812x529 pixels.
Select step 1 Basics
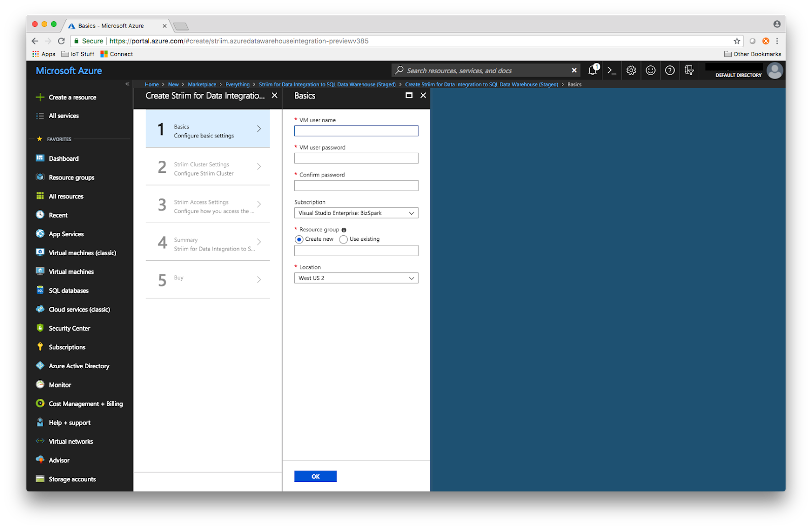(208, 129)
